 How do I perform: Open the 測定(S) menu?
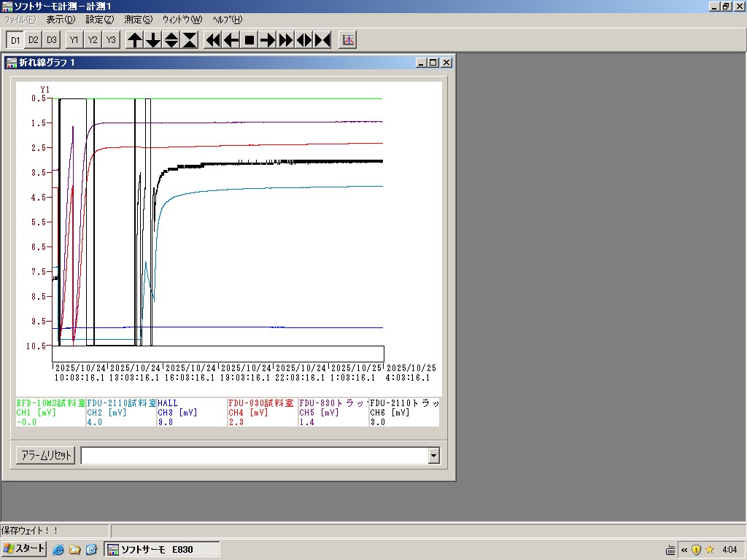(138, 20)
